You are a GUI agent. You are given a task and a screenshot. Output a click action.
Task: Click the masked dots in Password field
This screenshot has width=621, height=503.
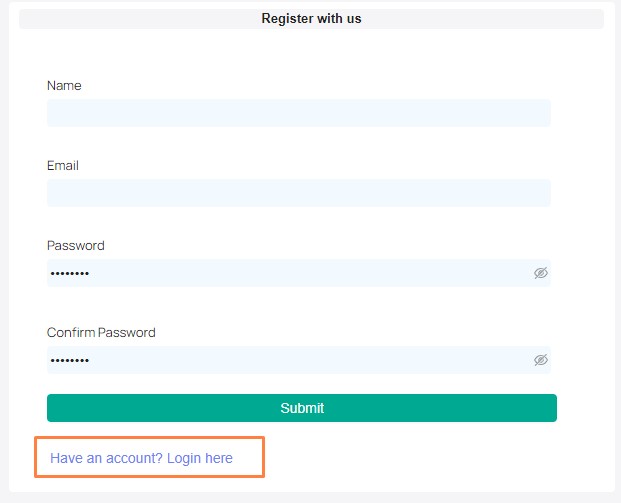pos(70,273)
